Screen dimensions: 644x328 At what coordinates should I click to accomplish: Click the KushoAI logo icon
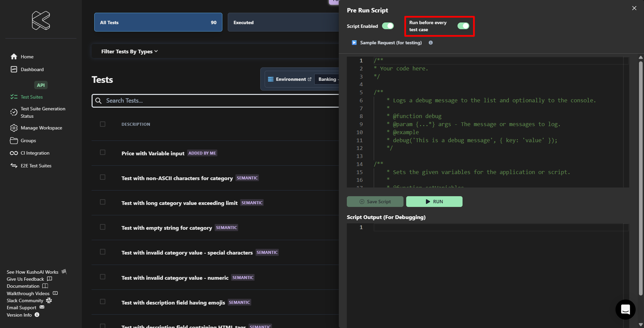point(41,20)
